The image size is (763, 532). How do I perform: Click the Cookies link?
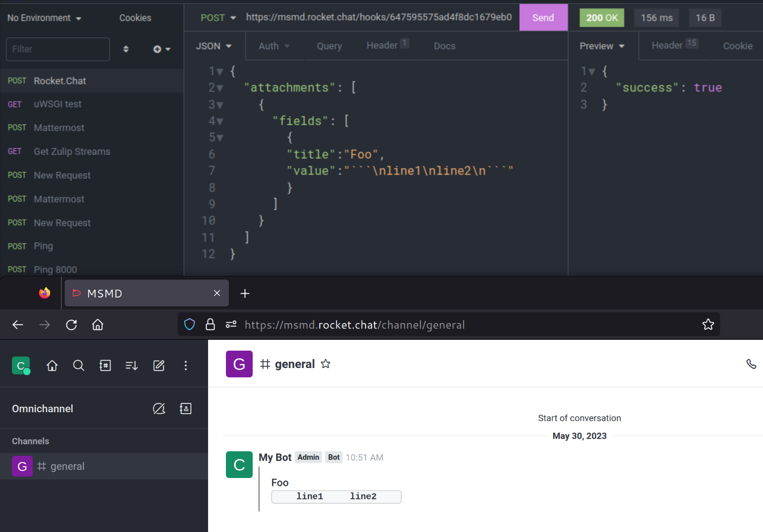coord(135,17)
